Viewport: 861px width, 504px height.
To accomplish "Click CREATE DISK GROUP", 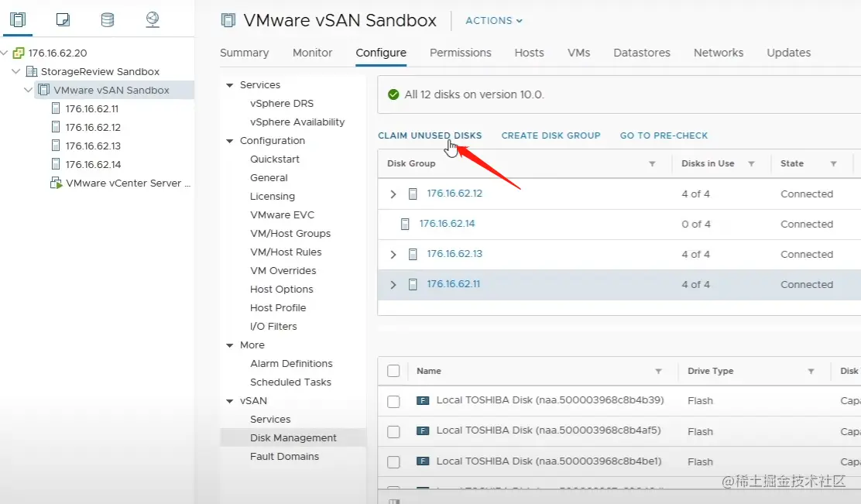I will pyautogui.click(x=551, y=135).
